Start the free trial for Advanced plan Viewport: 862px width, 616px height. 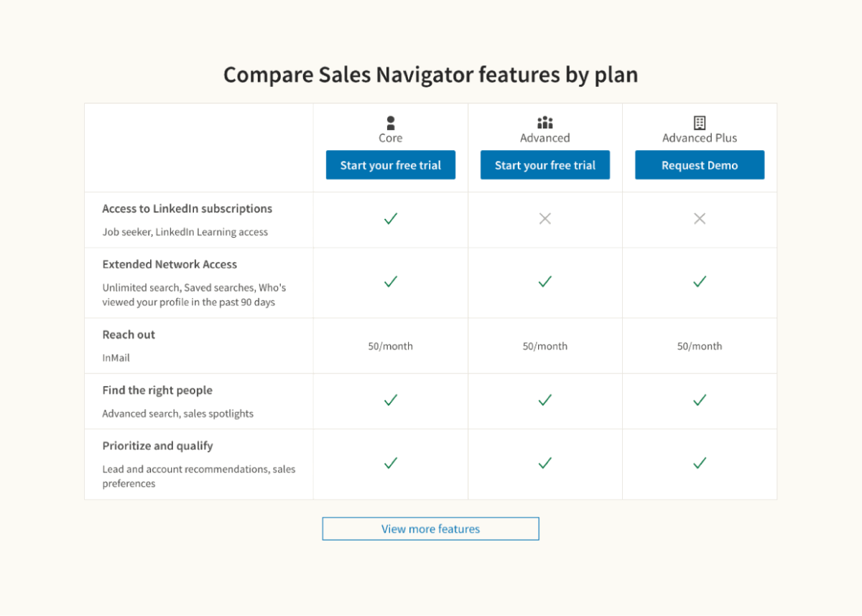pyautogui.click(x=545, y=165)
